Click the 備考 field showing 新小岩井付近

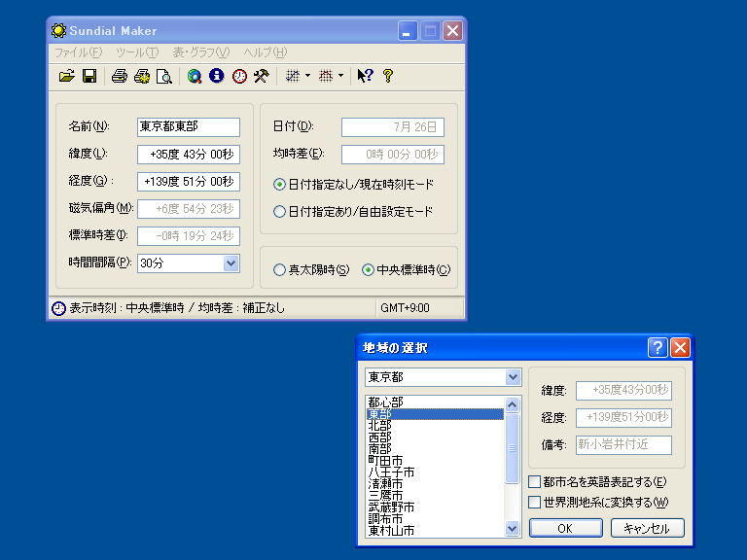(x=623, y=444)
